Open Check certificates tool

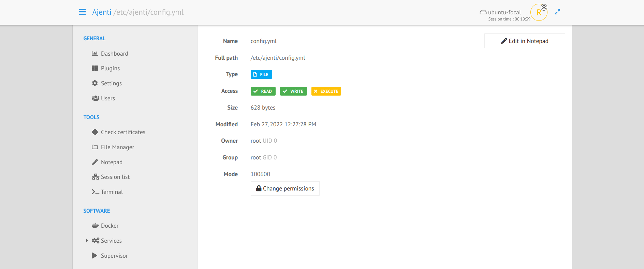point(123,132)
